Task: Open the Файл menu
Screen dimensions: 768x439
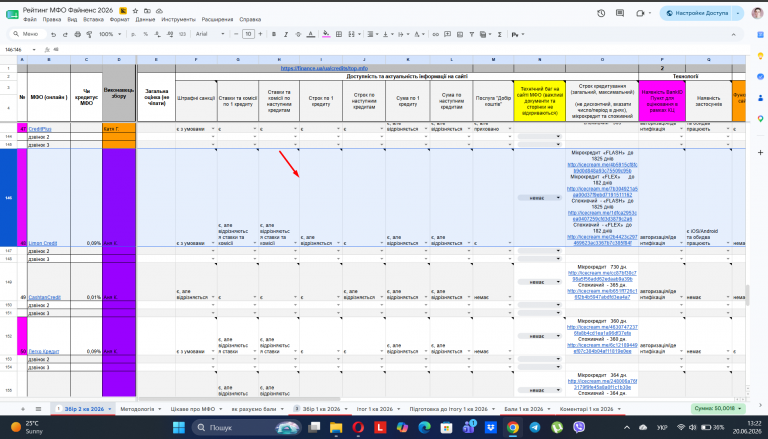Action: [30, 20]
